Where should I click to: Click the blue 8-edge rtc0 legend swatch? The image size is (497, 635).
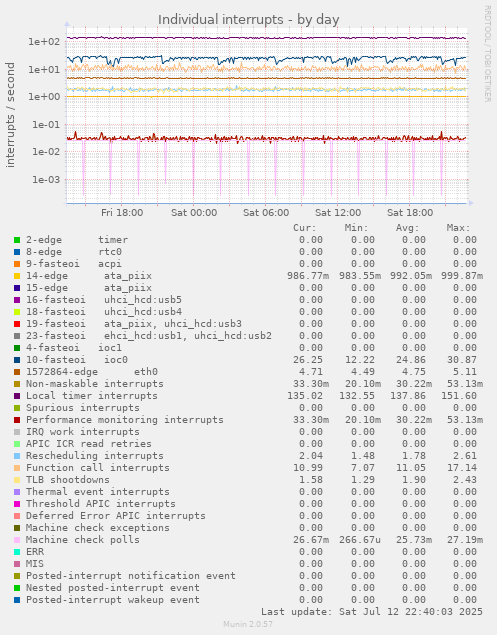point(17,252)
